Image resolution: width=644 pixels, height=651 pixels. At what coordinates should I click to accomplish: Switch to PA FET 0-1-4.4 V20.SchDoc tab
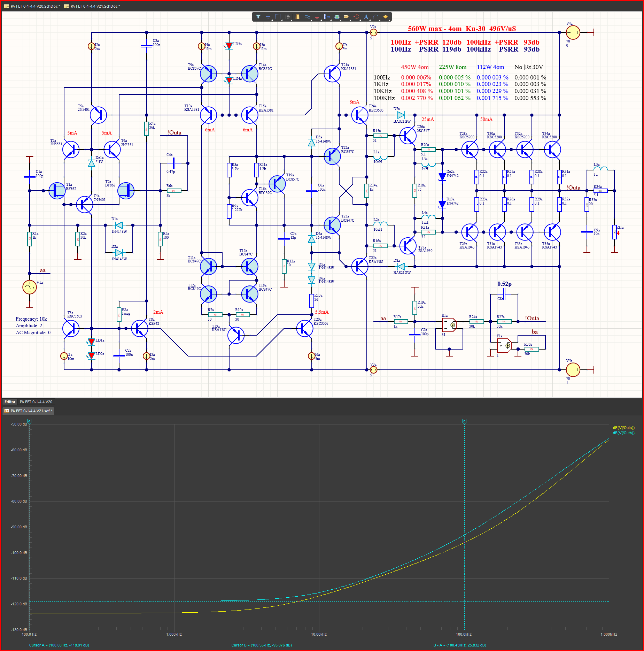point(32,6)
